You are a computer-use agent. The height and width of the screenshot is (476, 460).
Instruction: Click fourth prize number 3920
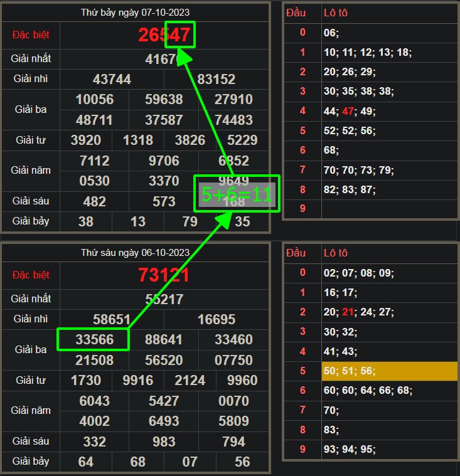coord(86,140)
